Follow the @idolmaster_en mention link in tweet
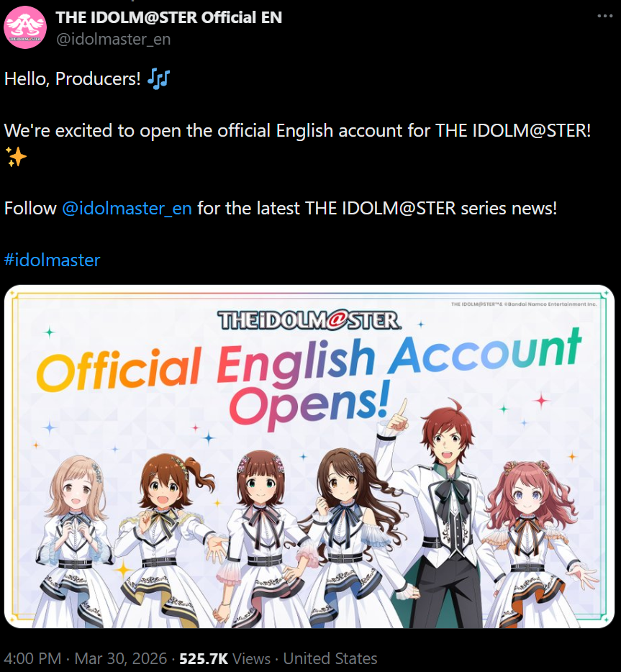621x672 pixels. pyautogui.click(x=127, y=208)
